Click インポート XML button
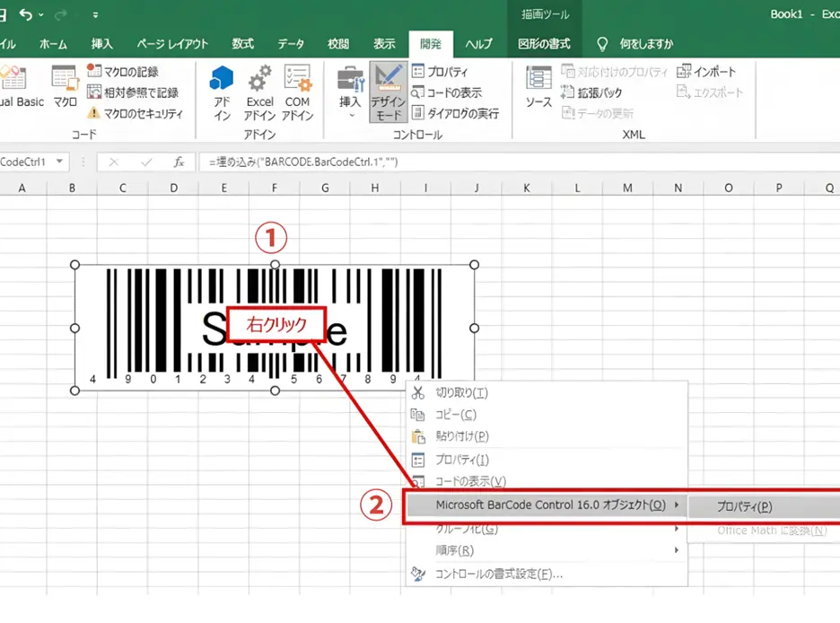Viewport: 840px width, 623px height. (706, 71)
